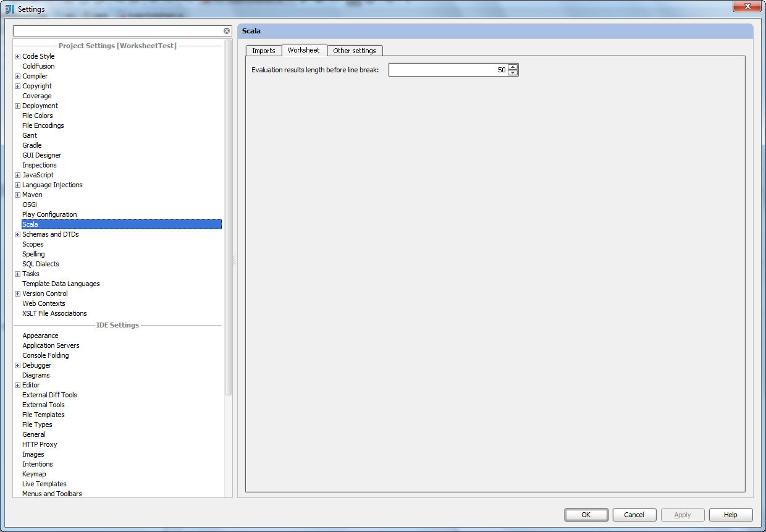Expand the Tasks node
This screenshot has width=766, height=532.
18,274
